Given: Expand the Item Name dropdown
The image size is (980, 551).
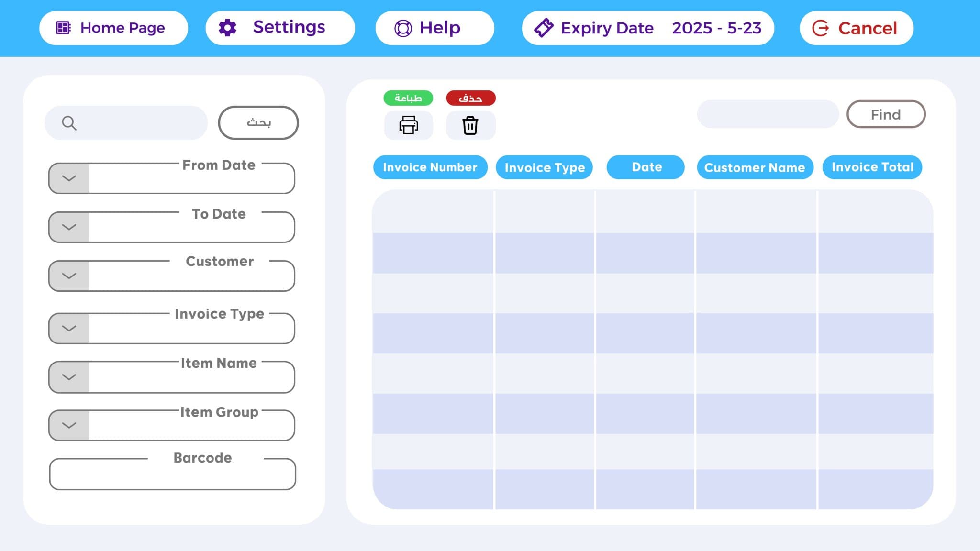Looking at the screenshot, I should click(x=69, y=377).
